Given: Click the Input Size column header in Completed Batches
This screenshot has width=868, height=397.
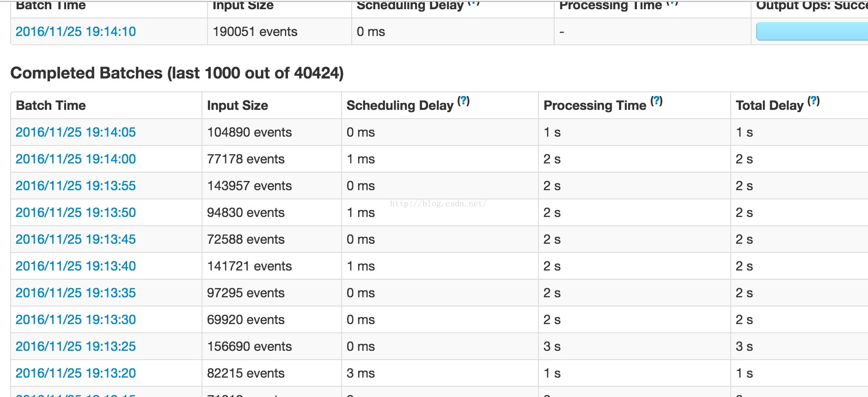Looking at the screenshot, I should [x=238, y=105].
